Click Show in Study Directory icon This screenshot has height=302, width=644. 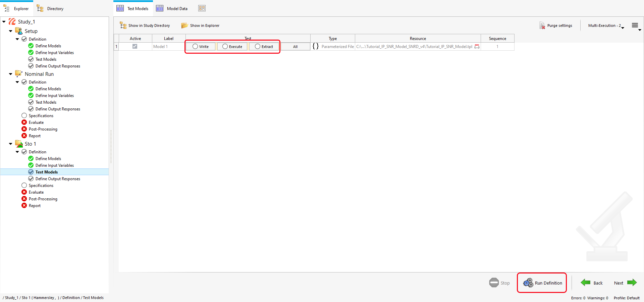(x=123, y=26)
